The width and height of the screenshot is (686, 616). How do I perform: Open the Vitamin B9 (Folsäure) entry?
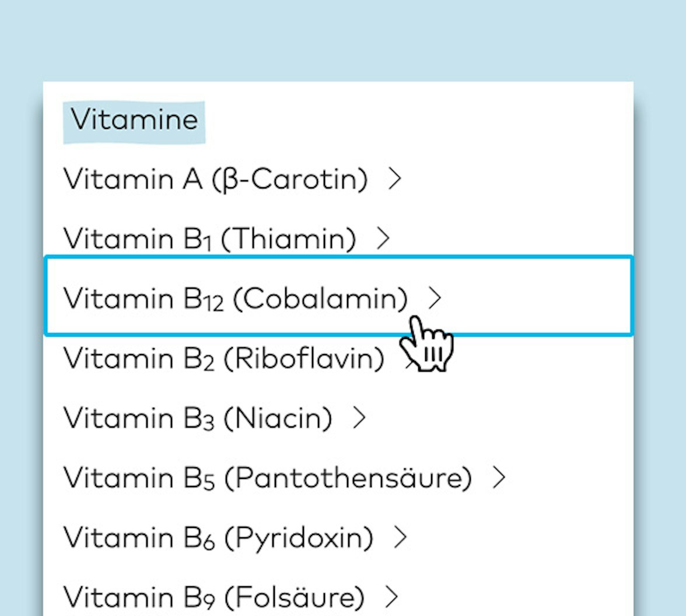[x=213, y=597]
